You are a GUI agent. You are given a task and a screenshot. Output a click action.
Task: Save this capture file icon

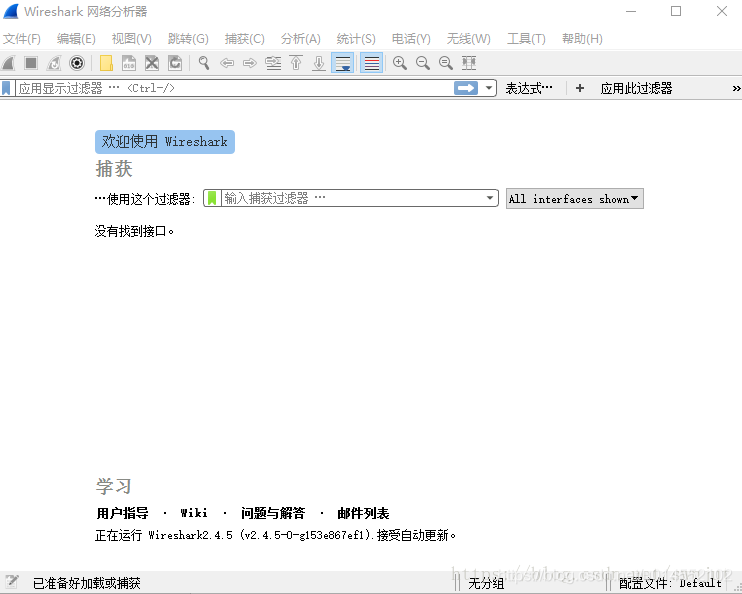tap(129, 63)
